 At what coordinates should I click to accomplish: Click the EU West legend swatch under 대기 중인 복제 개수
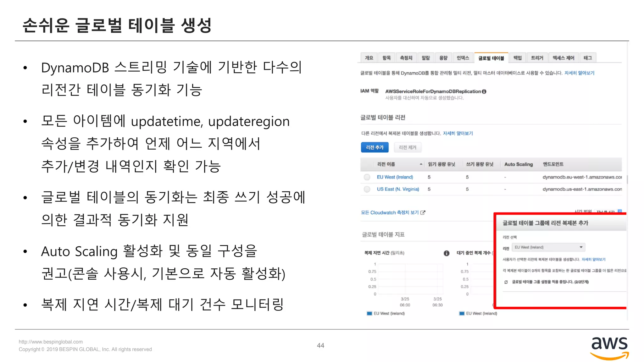click(462, 313)
